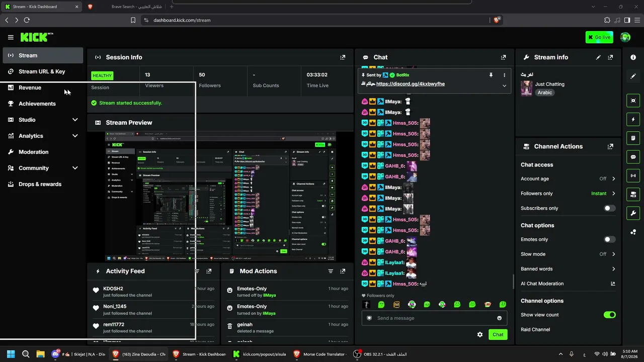Edit stream info with pencil icon in panel header
The width and height of the screenshot is (644, 362).
click(x=598, y=57)
